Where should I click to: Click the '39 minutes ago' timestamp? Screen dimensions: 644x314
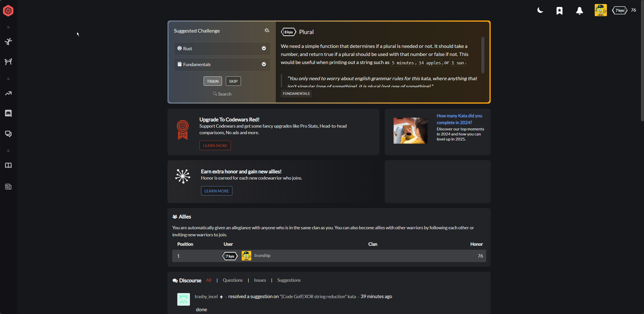click(x=376, y=297)
